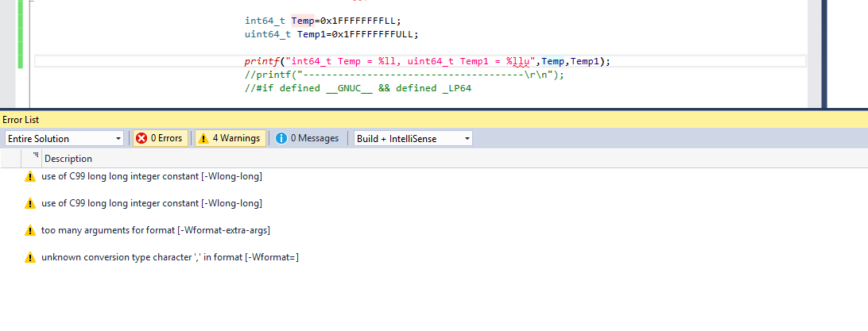Viewport: 868px width, 331px height.
Task: Toggle the 4 Warnings filter
Action: [x=229, y=138]
